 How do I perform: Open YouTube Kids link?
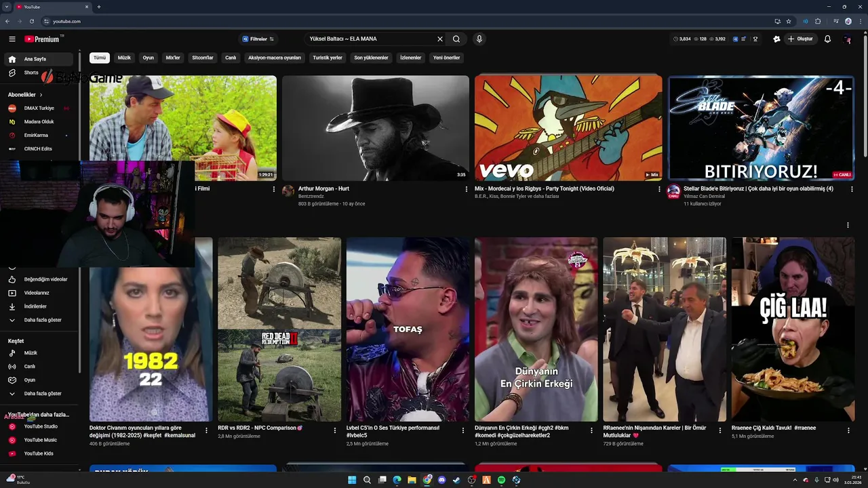coord(39,453)
